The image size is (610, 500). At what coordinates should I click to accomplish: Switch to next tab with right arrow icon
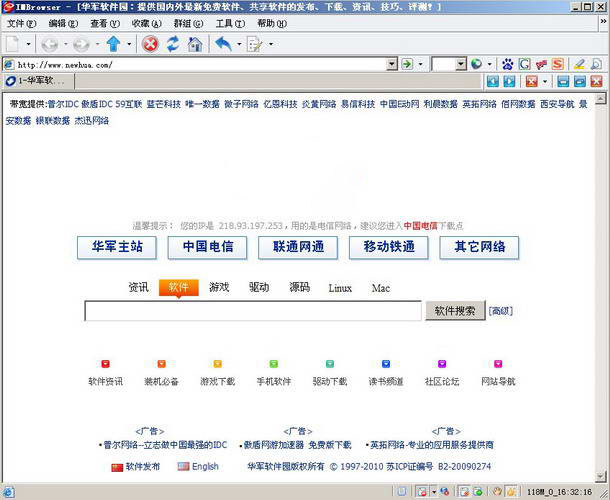coord(509,81)
